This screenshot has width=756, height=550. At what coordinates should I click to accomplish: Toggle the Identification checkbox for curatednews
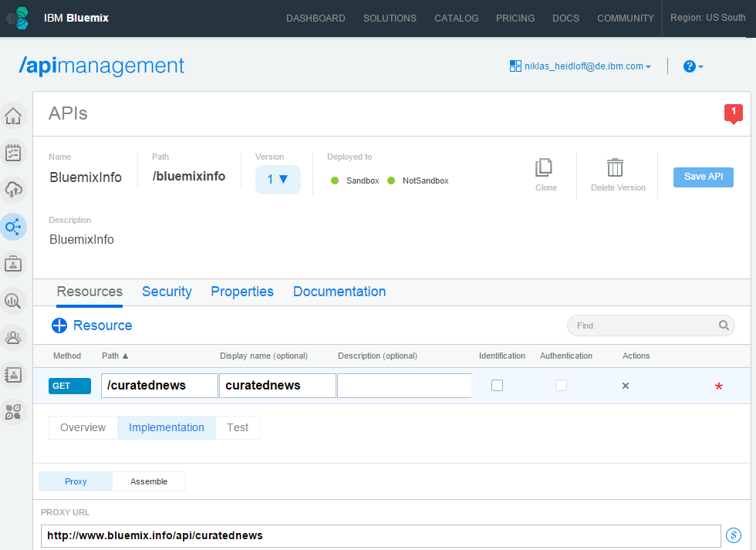pyautogui.click(x=497, y=385)
